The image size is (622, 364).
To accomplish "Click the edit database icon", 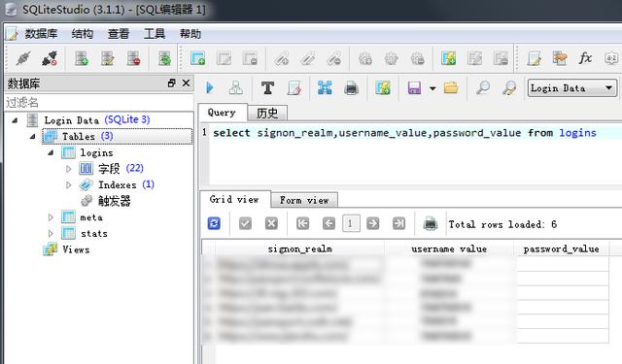I will pyautogui.click(x=107, y=58).
